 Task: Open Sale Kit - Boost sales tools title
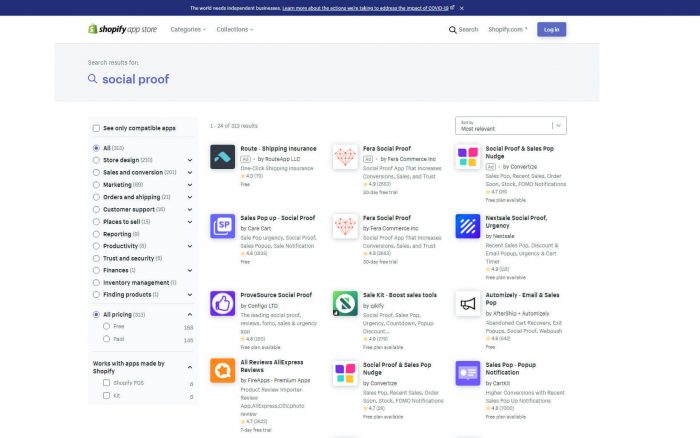coord(400,295)
